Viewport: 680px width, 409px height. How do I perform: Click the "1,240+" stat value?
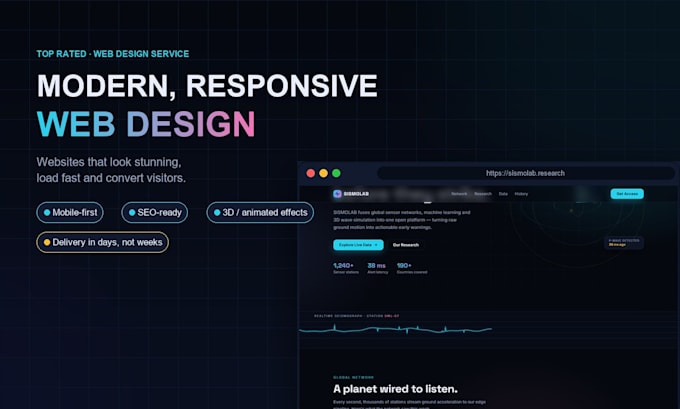[x=343, y=265]
